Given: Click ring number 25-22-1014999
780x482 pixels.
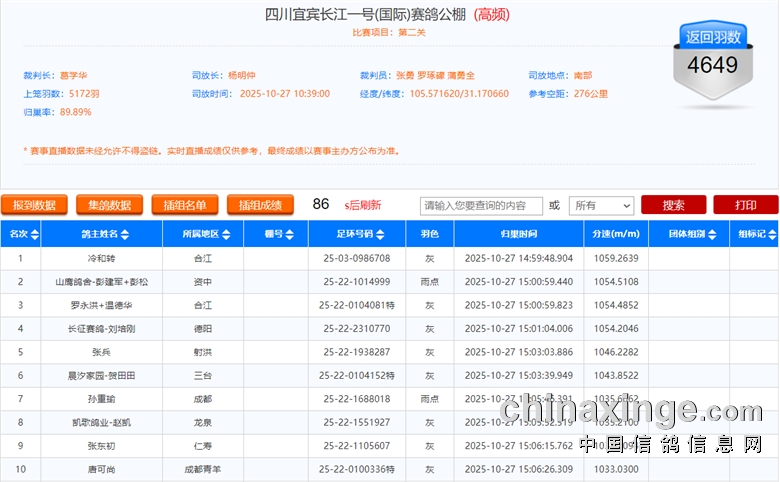Looking at the screenshot, I should (x=356, y=282).
